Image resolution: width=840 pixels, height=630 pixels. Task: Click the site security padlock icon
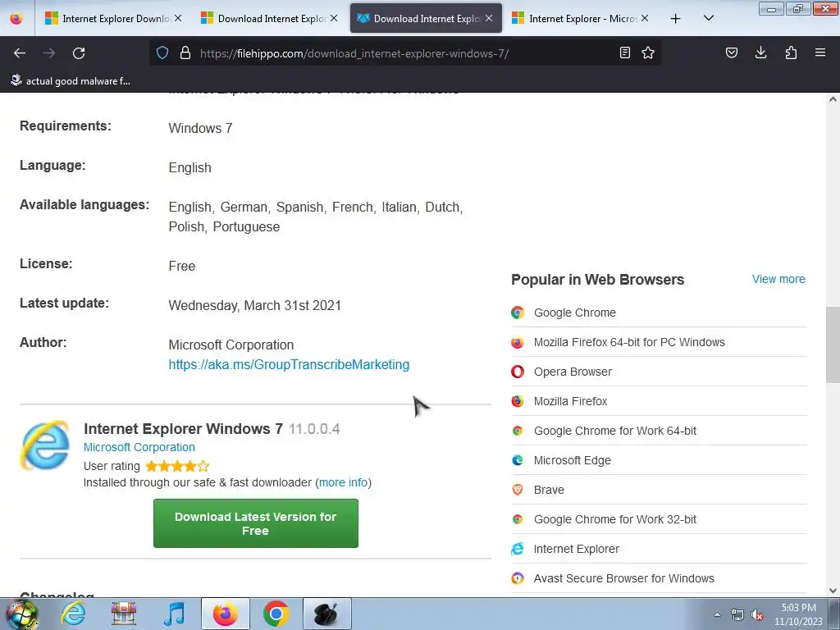click(185, 52)
